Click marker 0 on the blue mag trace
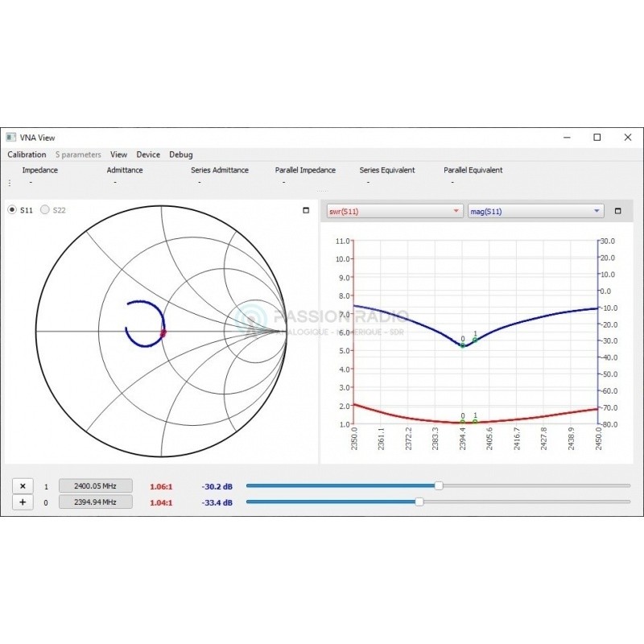644x644 pixels. [x=463, y=345]
